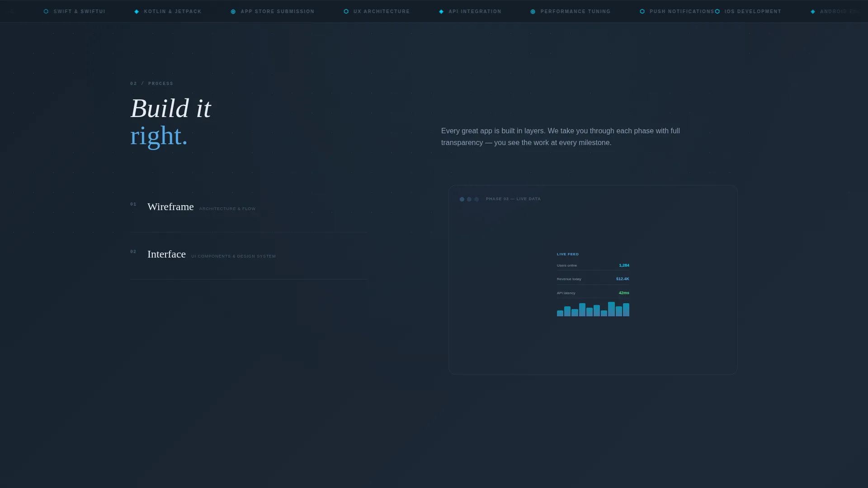Image resolution: width=868 pixels, height=488 pixels.
Task: Click the diamond icon beside Kotlin & Jetpack
Action: point(137,12)
